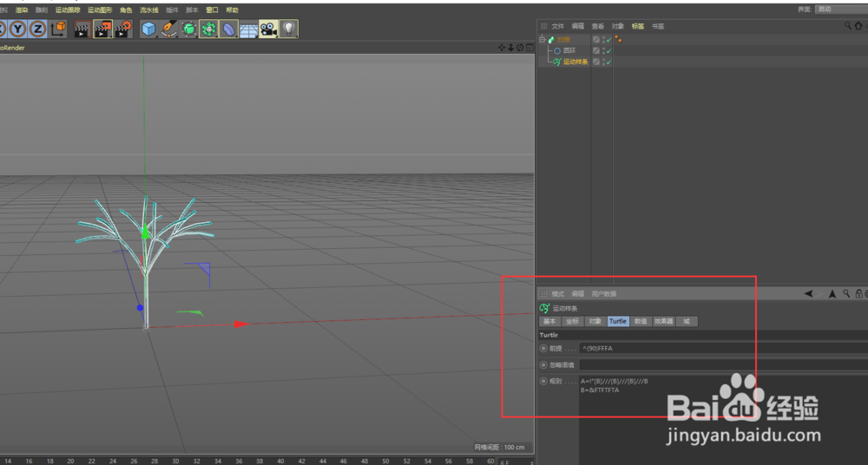The height and width of the screenshot is (465, 868).
Task: Toggle the Y axis lock button
Action: tap(18, 29)
